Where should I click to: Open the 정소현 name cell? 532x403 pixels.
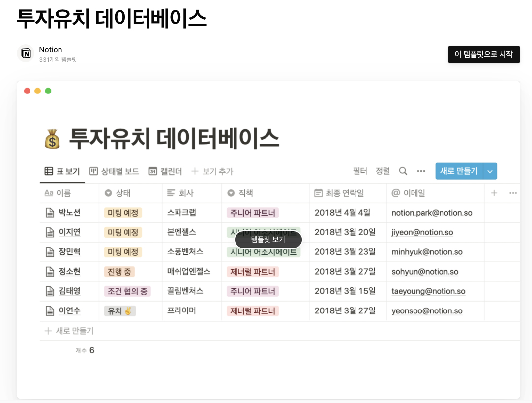69,271
